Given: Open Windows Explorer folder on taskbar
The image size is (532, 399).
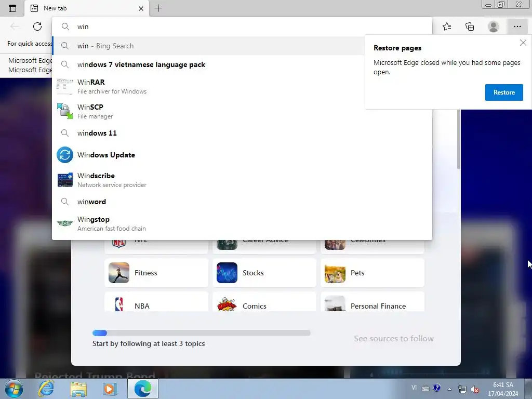Looking at the screenshot, I should tap(78, 389).
